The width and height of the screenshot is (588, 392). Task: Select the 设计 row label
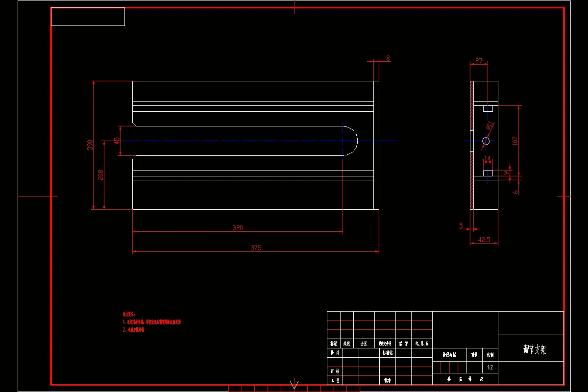tap(334, 353)
